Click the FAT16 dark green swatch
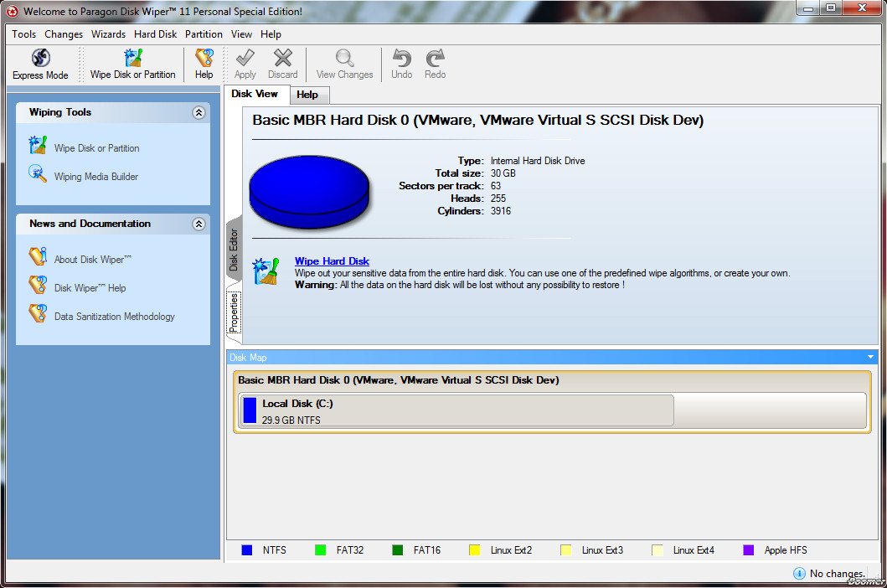This screenshot has width=887, height=588. click(398, 550)
